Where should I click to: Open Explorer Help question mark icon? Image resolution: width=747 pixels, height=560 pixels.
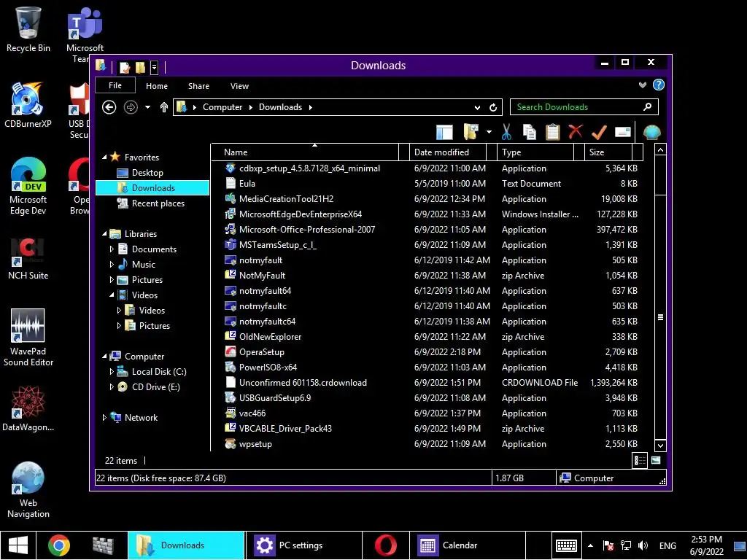[x=659, y=85]
